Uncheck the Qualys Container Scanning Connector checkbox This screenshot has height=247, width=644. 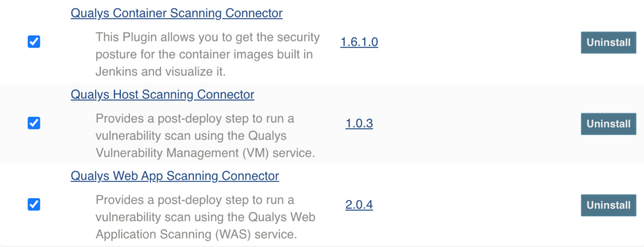pyautogui.click(x=34, y=42)
